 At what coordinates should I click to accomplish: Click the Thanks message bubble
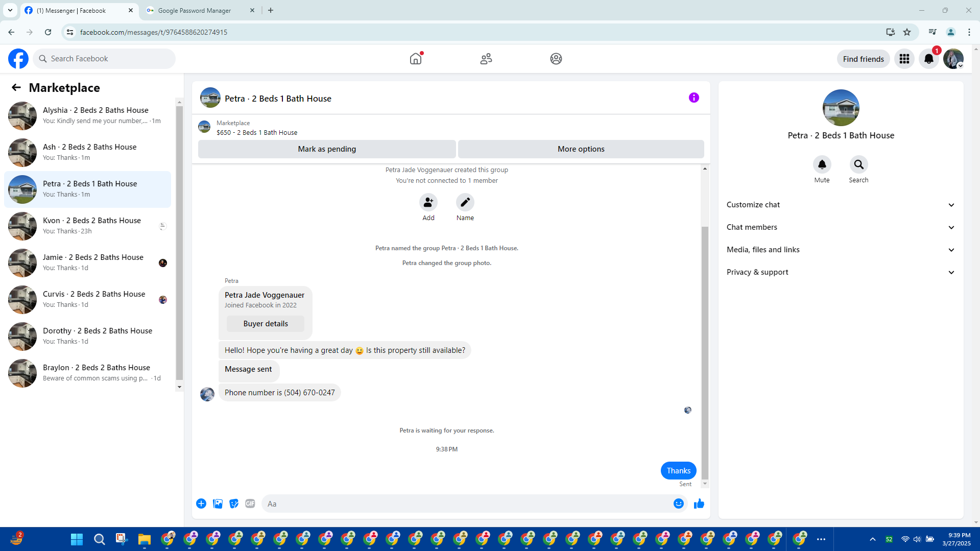pos(678,471)
